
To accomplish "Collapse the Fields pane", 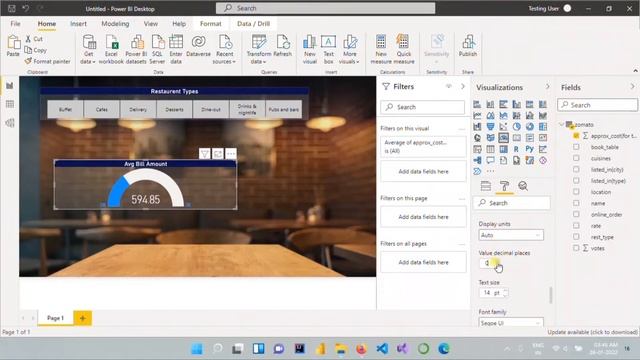I will [x=632, y=87].
